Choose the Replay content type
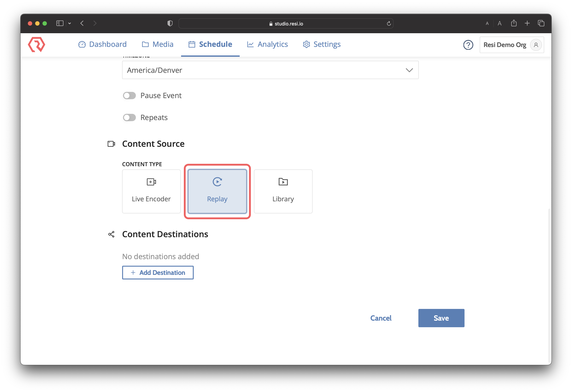 coord(217,191)
